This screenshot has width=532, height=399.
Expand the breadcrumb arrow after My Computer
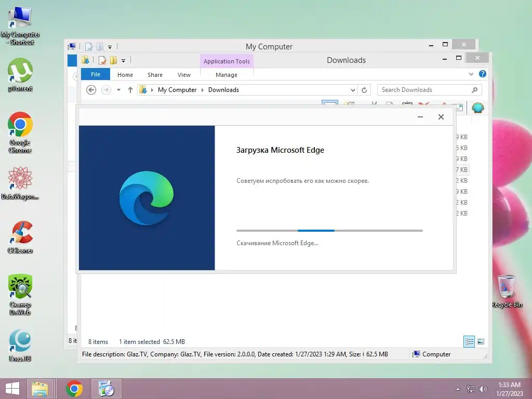click(x=203, y=90)
